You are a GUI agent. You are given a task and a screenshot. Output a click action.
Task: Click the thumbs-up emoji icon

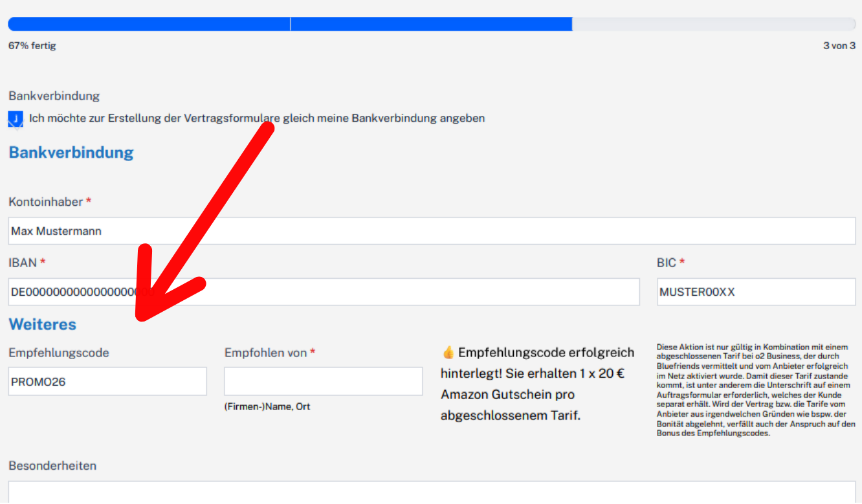(x=448, y=353)
